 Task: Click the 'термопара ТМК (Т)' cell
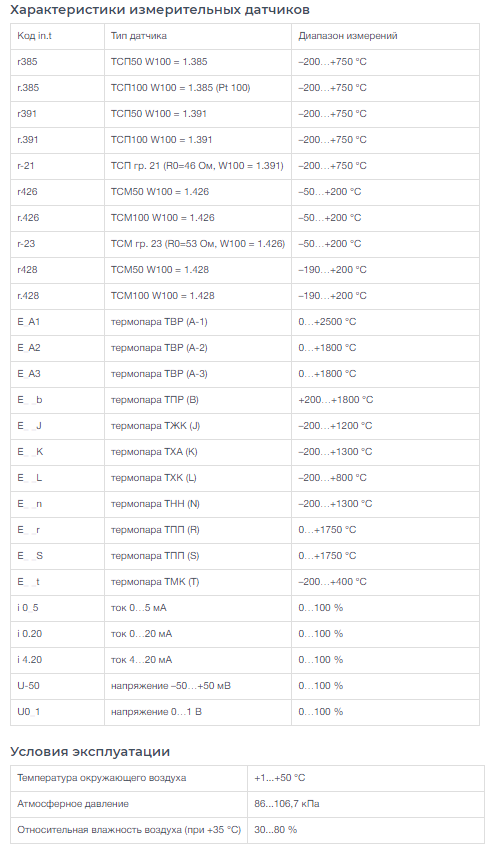tap(198, 582)
